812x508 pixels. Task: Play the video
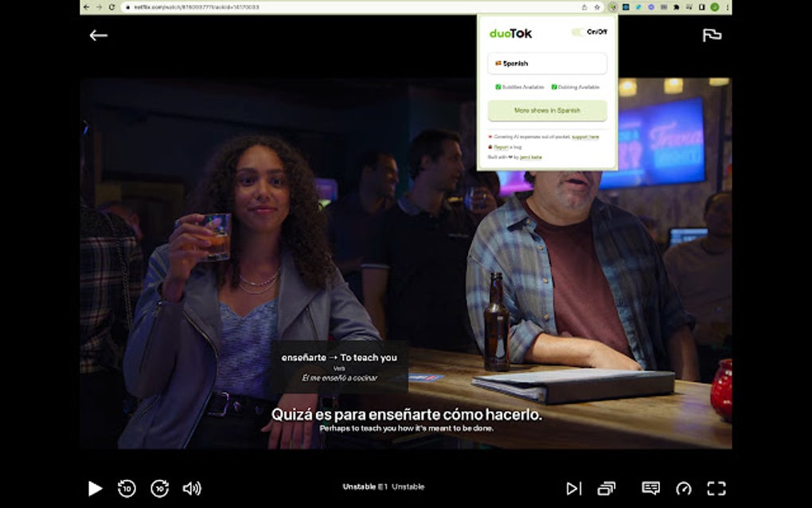coord(95,488)
